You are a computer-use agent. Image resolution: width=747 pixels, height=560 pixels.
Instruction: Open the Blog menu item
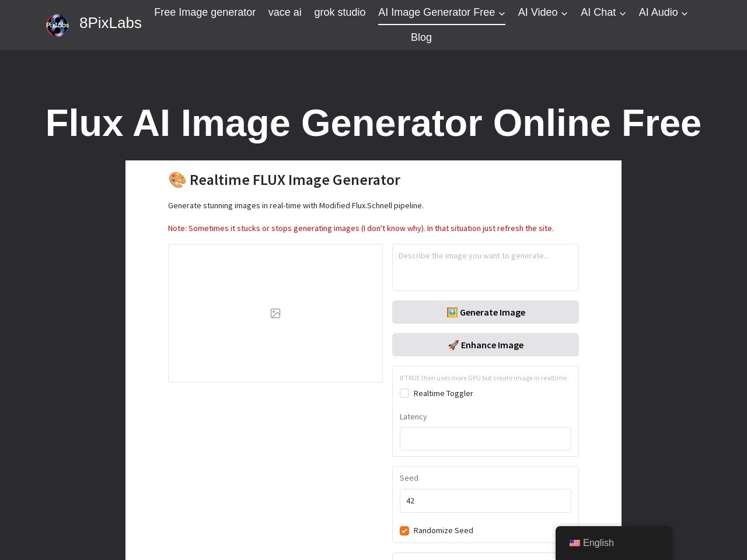coord(421,37)
